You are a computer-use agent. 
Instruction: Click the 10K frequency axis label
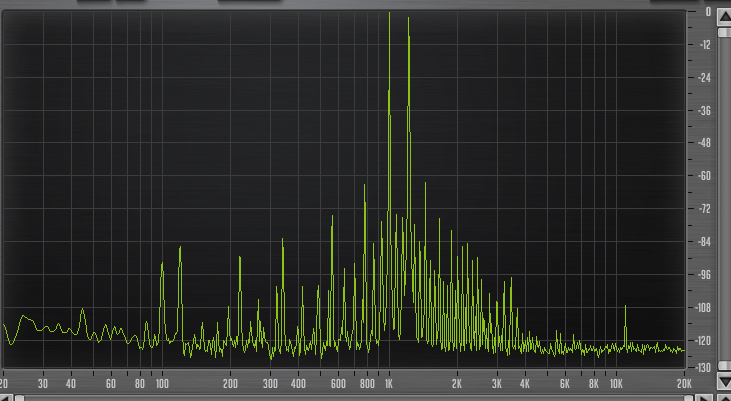[616, 384]
